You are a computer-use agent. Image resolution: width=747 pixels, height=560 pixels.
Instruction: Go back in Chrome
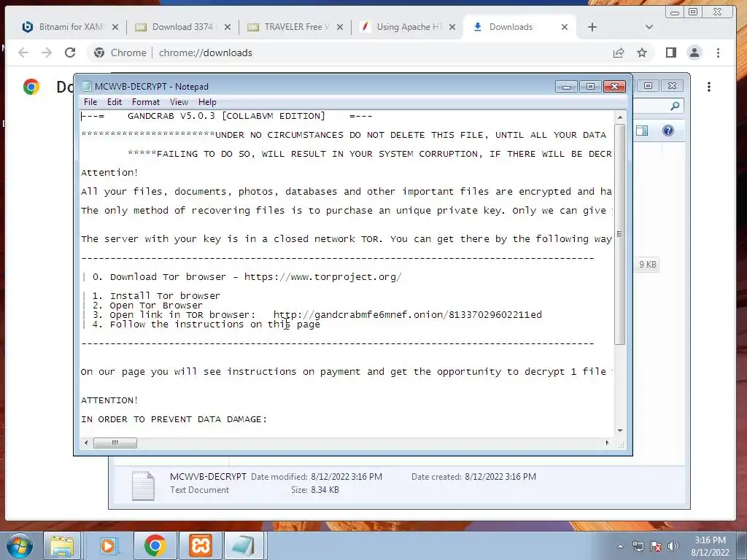[x=23, y=52]
